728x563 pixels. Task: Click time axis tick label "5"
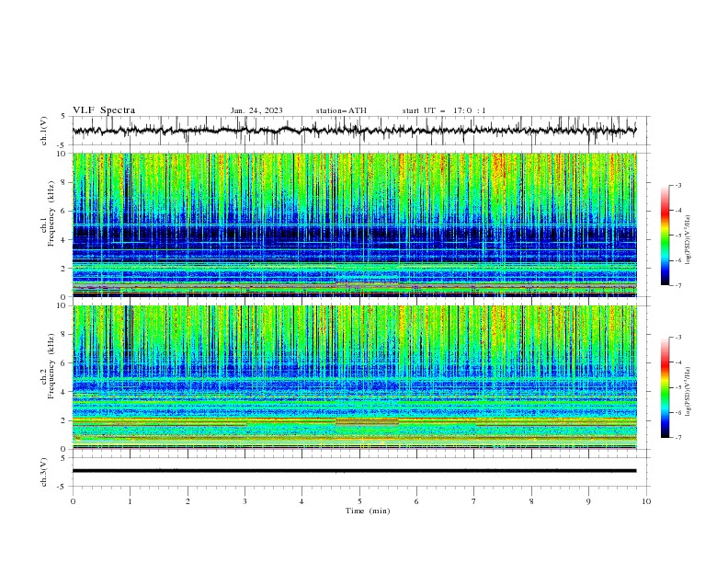[x=359, y=501]
